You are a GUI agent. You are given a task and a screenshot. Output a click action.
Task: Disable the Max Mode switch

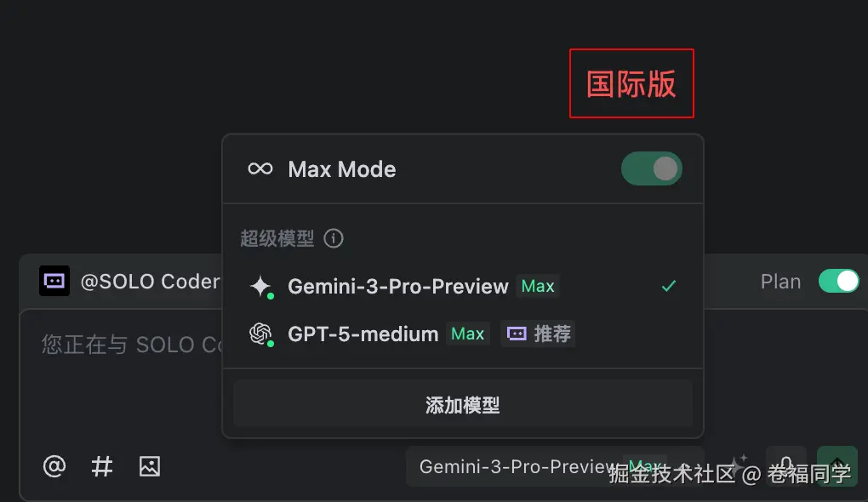pyautogui.click(x=652, y=168)
